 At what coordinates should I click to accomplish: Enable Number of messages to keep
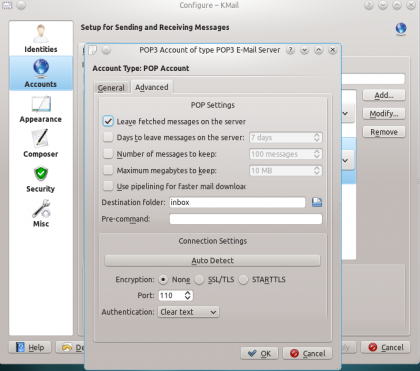point(108,154)
